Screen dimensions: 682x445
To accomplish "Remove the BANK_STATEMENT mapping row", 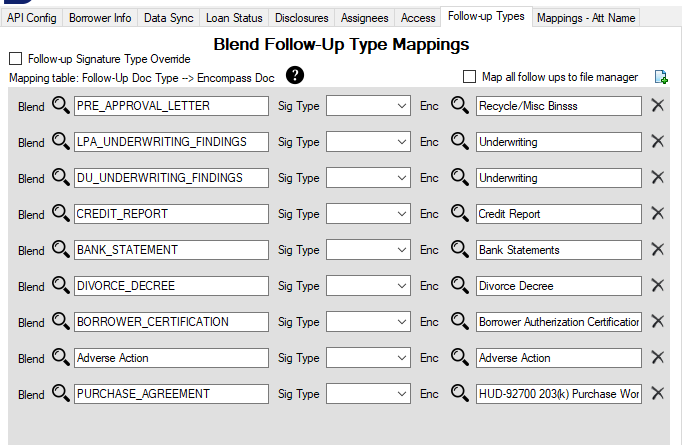I will 658,250.
